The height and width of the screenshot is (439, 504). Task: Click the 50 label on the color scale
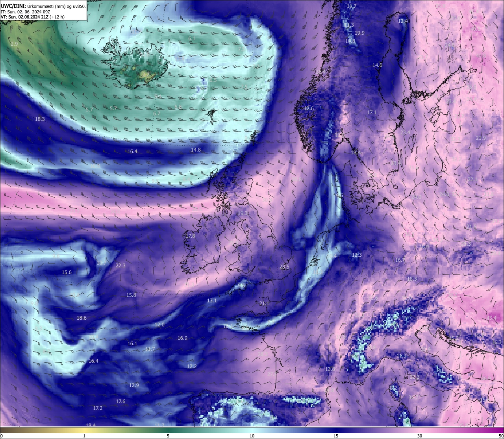[x=501, y=436]
